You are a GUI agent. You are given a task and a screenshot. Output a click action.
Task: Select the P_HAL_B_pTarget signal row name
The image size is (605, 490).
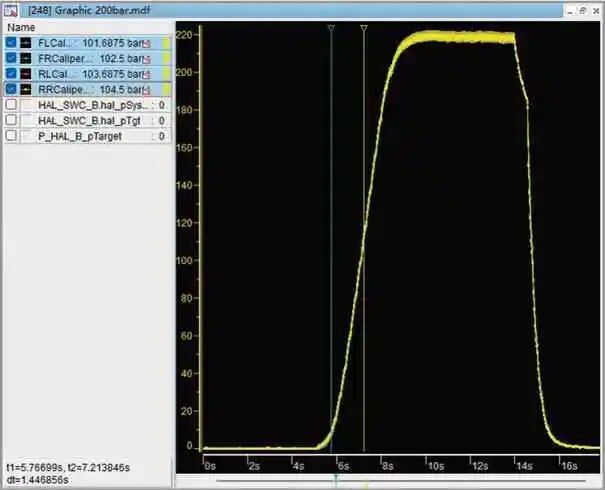[x=80, y=136]
